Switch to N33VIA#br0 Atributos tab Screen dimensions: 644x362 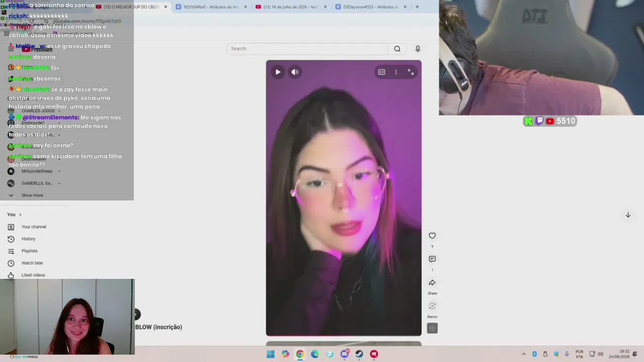pos(211,7)
